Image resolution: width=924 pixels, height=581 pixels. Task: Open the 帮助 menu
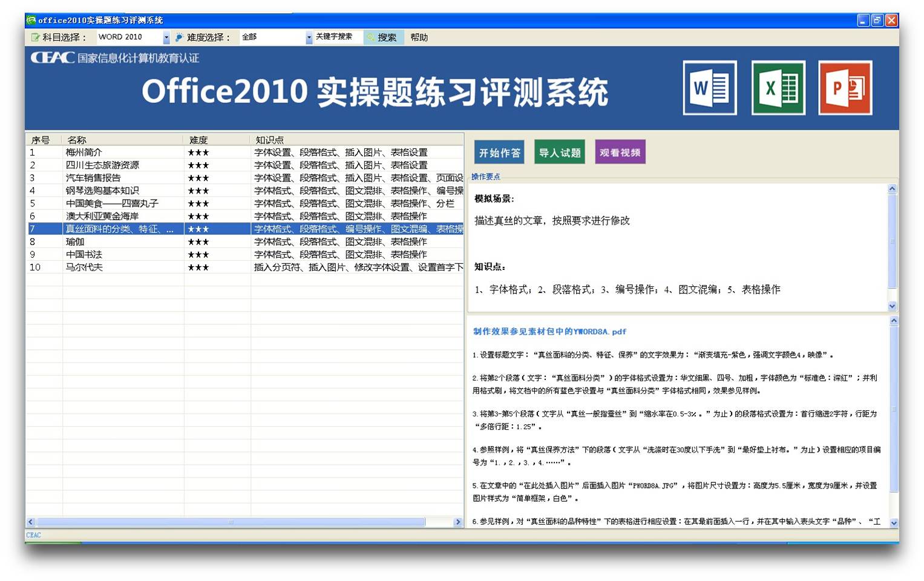click(x=419, y=38)
